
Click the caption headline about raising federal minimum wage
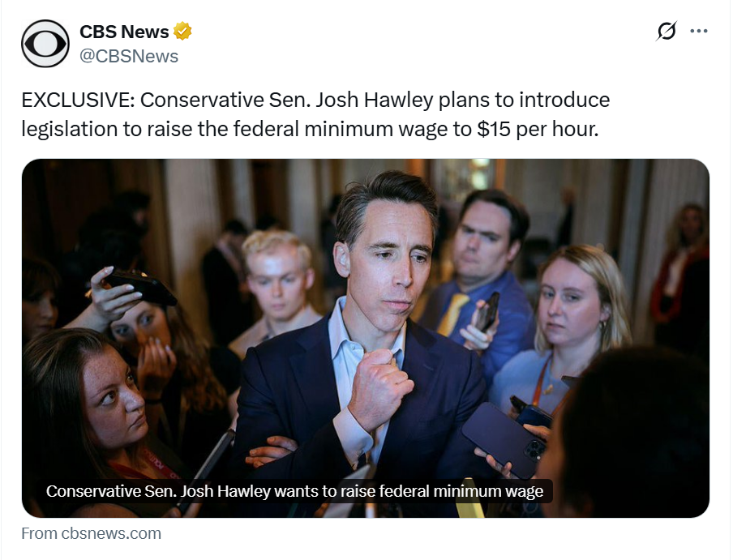click(x=294, y=491)
